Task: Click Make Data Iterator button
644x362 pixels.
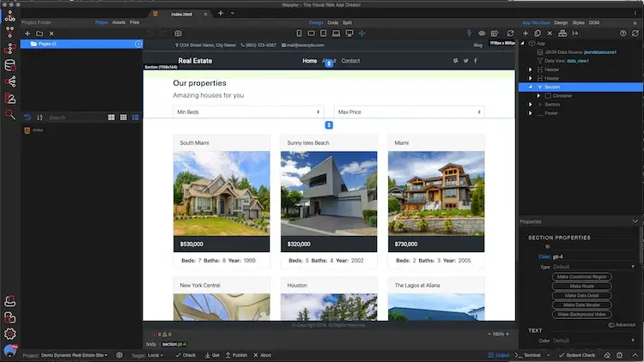Action: [x=581, y=305]
